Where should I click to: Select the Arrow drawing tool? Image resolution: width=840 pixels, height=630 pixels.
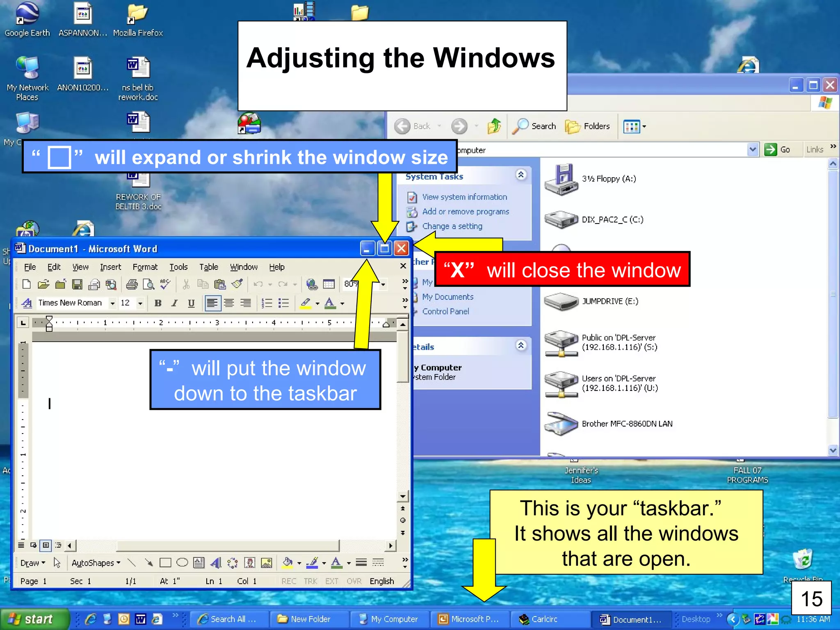(148, 562)
